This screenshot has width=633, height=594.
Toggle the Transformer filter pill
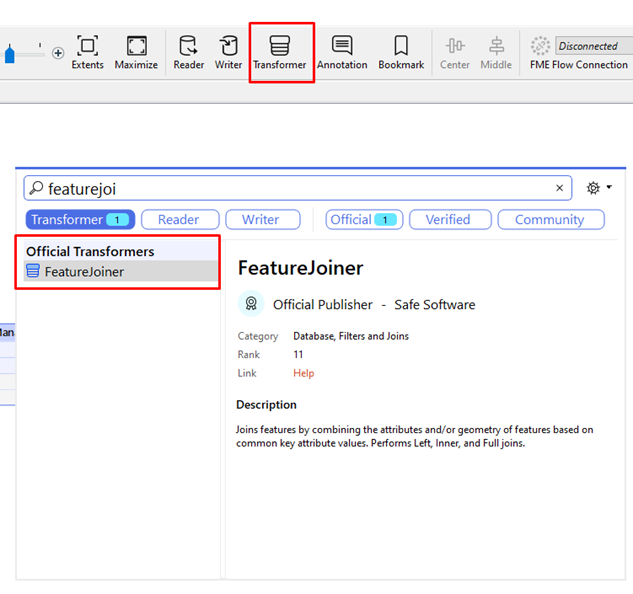(80, 220)
